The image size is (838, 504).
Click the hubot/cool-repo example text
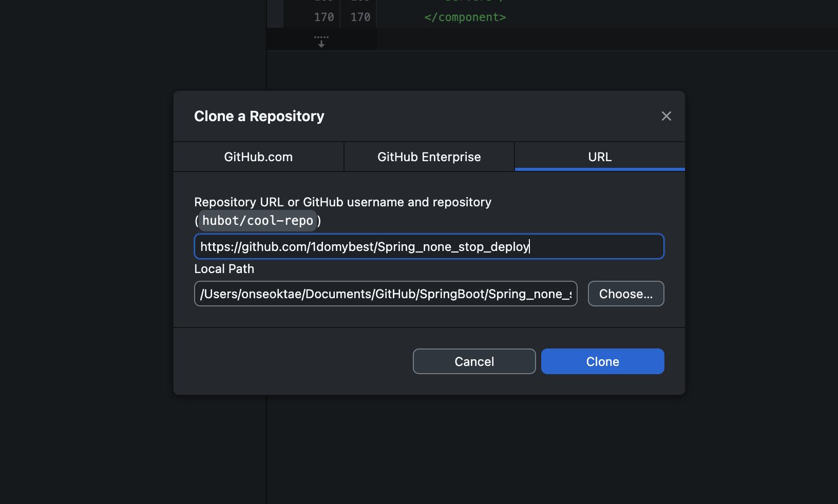(258, 221)
